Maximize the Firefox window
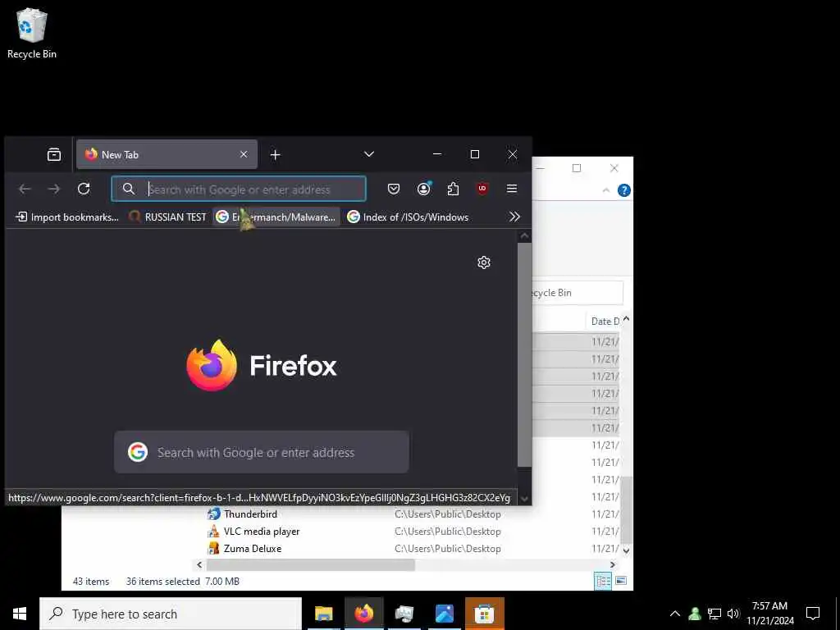Image resolution: width=840 pixels, height=630 pixels. (475, 154)
